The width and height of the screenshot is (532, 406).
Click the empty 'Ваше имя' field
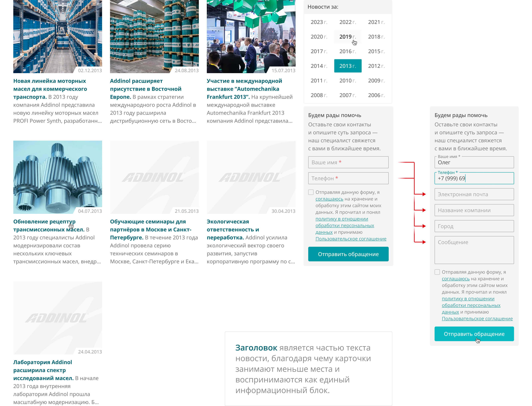tap(348, 162)
